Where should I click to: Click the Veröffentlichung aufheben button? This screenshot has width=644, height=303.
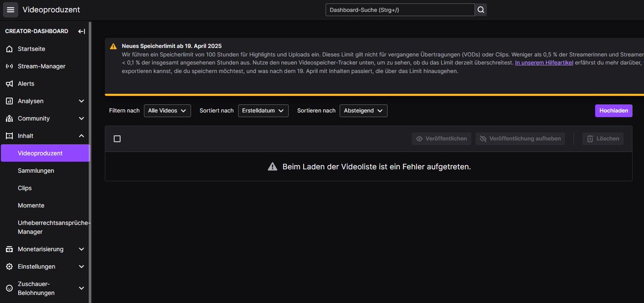pos(520,139)
